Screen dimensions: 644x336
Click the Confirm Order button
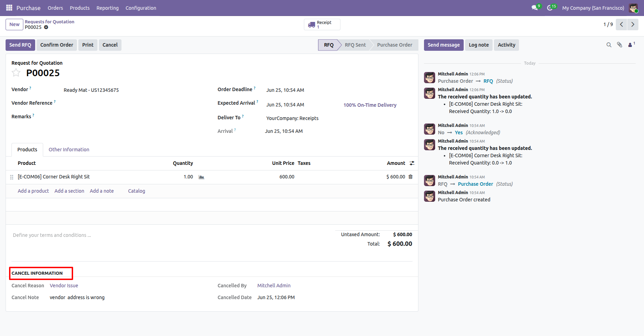click(57, 45)
